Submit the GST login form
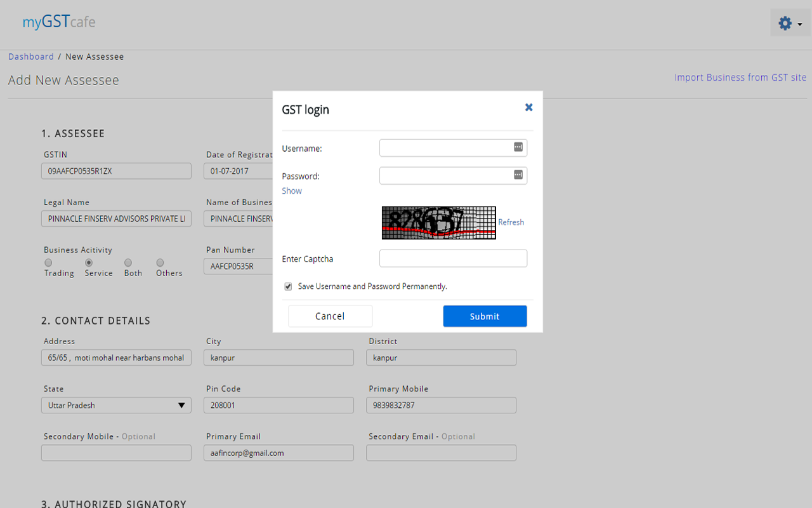 (x=485, y=316)
